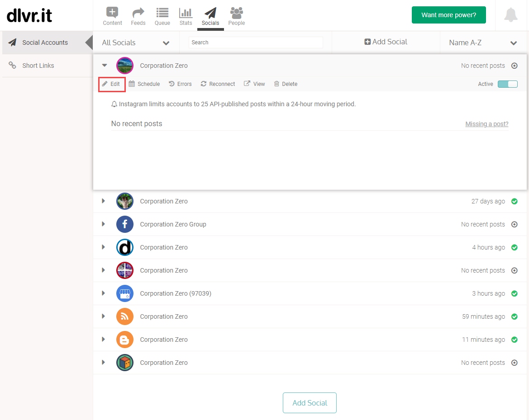Click the Google My Business storefront icon

(125, 293)
